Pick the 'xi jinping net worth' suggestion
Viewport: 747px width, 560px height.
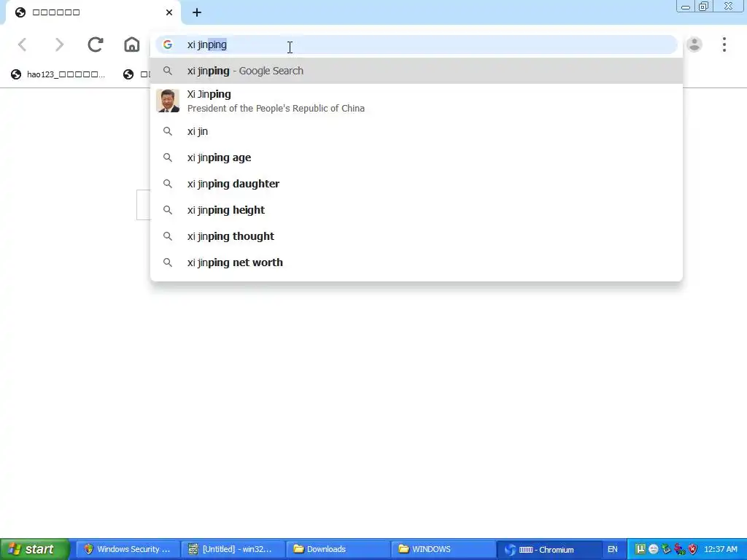point(417,262)
